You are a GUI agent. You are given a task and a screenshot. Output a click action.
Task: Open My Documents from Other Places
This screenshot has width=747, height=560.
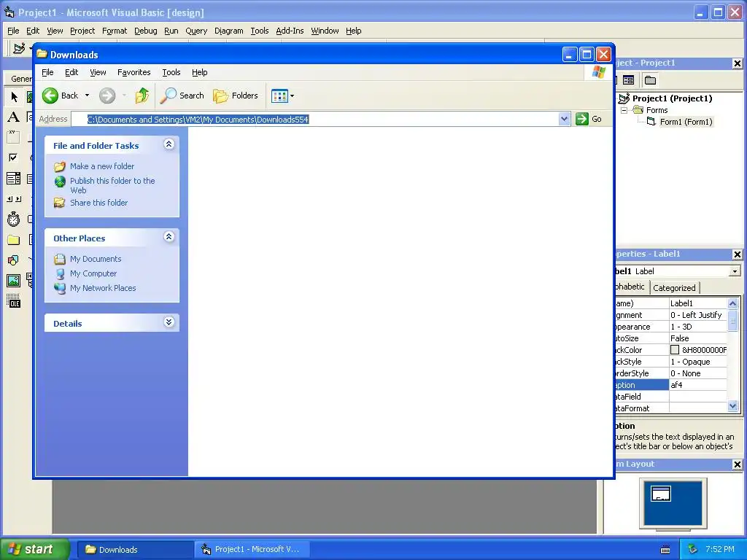(x=96, y=259)
